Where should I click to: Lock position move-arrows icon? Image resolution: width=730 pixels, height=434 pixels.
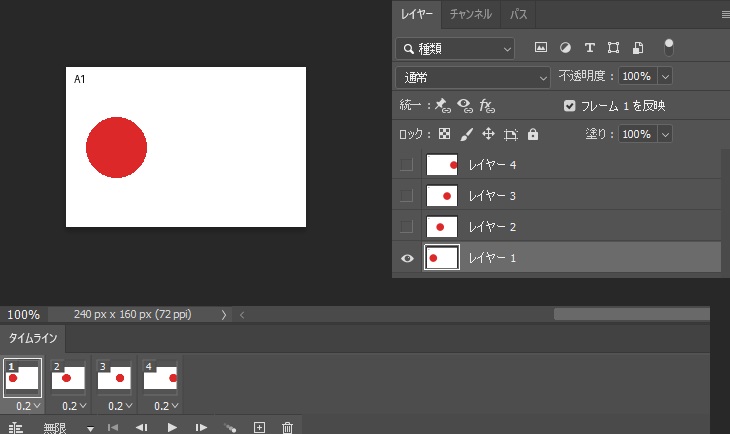point(488,134)
